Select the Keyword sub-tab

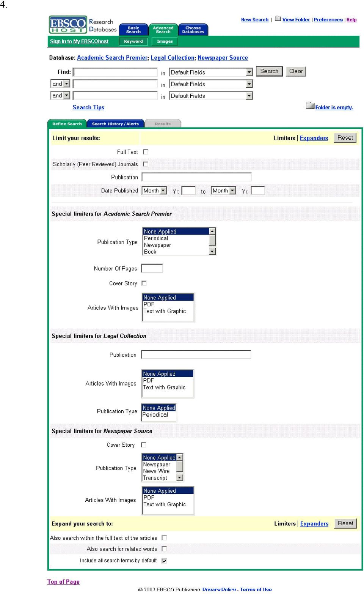133,41
